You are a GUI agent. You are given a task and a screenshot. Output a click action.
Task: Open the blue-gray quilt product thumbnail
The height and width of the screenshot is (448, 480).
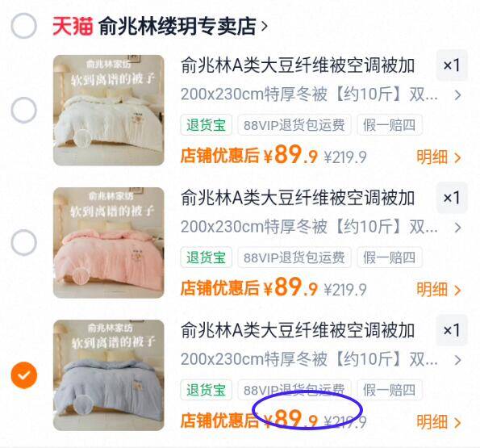[109, 375]
